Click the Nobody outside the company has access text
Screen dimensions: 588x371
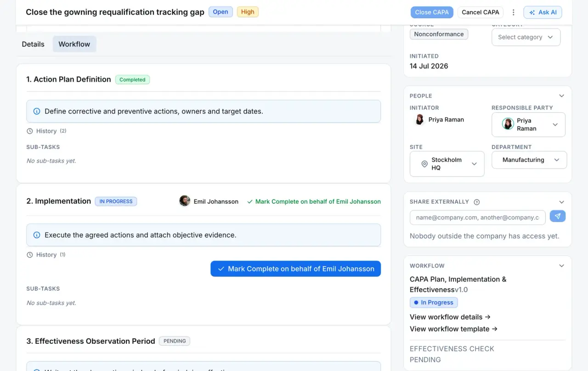click(485, 236)
